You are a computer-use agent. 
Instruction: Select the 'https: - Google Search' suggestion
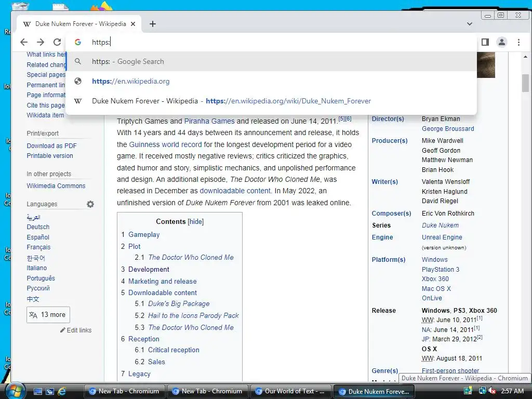271,61
